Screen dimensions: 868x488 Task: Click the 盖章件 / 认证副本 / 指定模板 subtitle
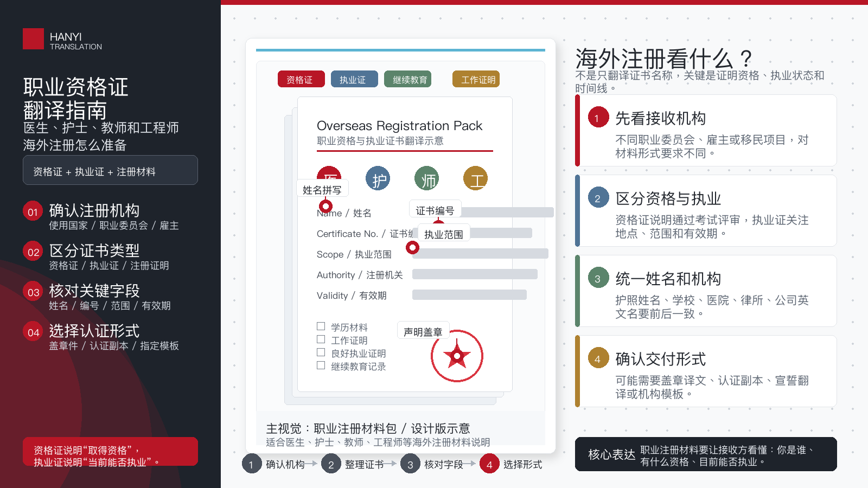click(114, 346)
